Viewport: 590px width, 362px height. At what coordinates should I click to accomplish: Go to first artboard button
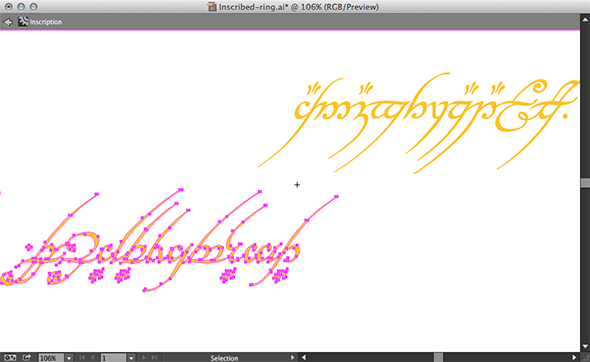tap(82, 357)
